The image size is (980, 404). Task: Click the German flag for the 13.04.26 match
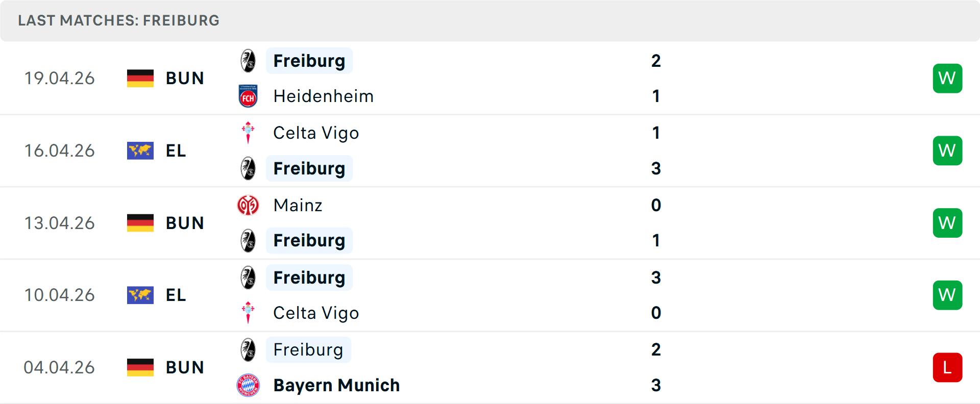tap(140, 222)
